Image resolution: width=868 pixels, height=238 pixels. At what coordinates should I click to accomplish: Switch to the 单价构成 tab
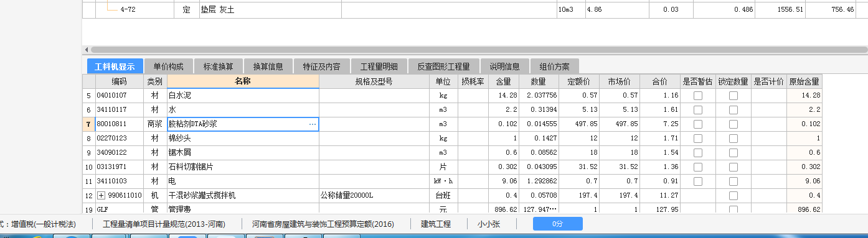point(168,66)
